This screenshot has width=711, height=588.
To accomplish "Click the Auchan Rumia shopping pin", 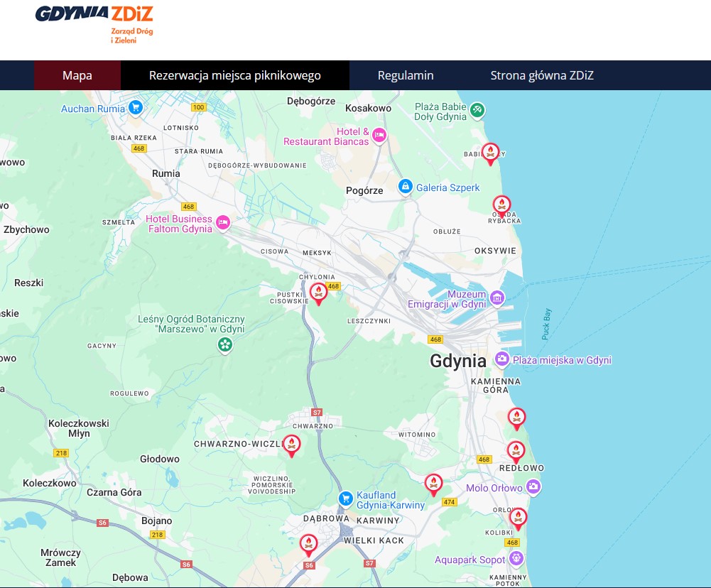I will point(136,108).
